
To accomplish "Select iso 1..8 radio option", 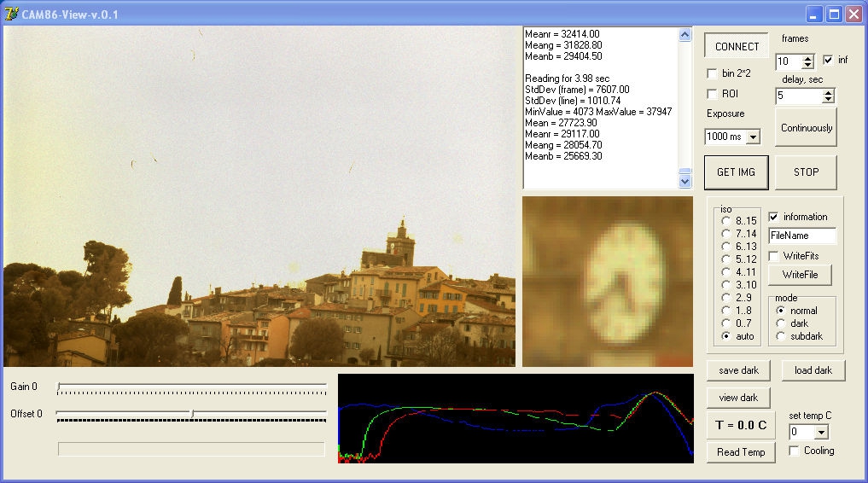I will coord(725,311).
